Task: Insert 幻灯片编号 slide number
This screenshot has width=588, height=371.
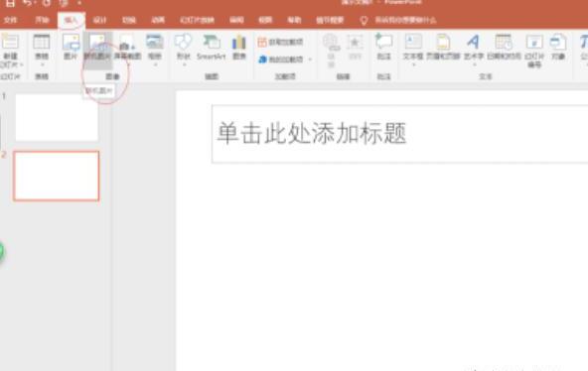Action: coord(534,51)
